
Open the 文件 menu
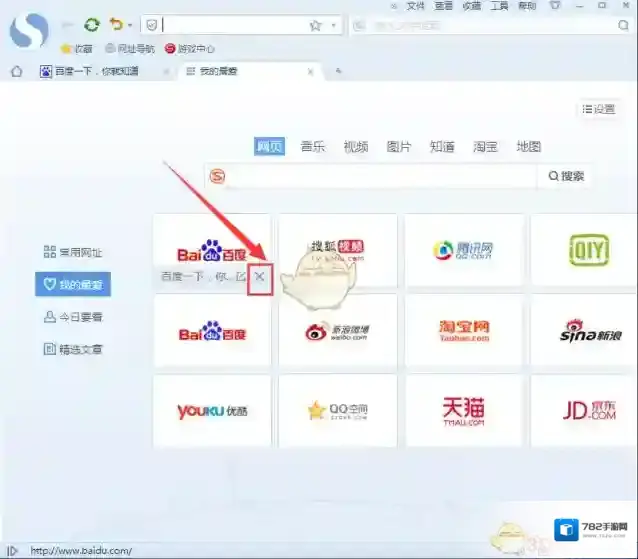415,6
